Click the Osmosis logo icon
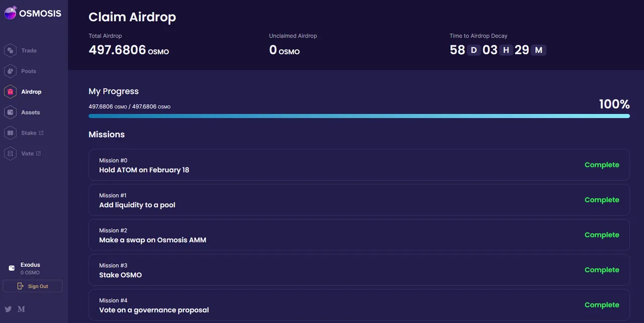The image size is (644, 323). click(10, 13)
